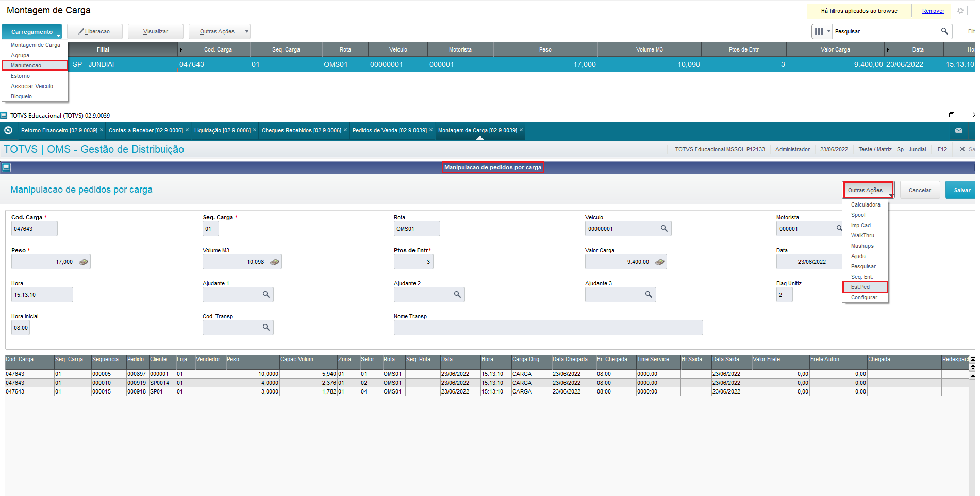Image resolution: width=980 pixels, height=496 pixels.
Task: Close the Contas a Receber tab
Action: (187, 130)
